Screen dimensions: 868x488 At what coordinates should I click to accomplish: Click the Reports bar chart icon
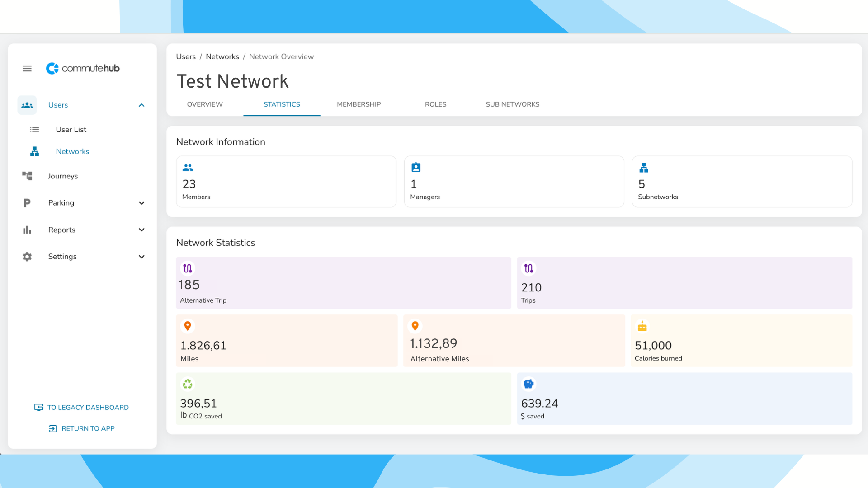click(x=27, y=230)
